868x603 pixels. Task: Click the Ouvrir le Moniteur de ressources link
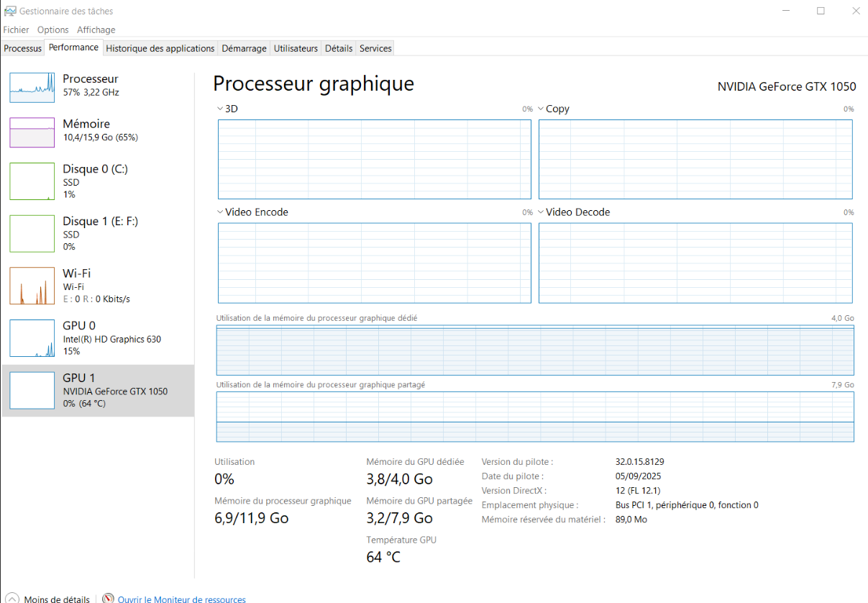(x=181, y=599)
